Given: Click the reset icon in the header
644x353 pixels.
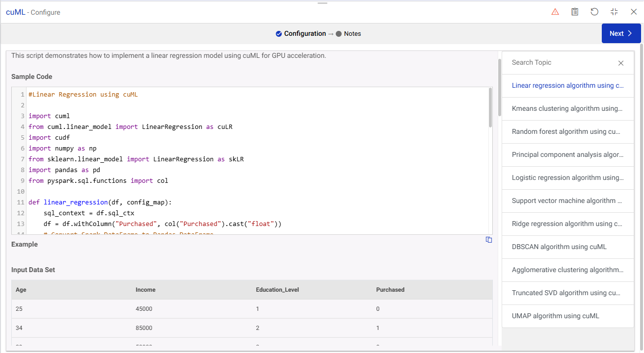Looking at the screenshot, I should (594, 11).
